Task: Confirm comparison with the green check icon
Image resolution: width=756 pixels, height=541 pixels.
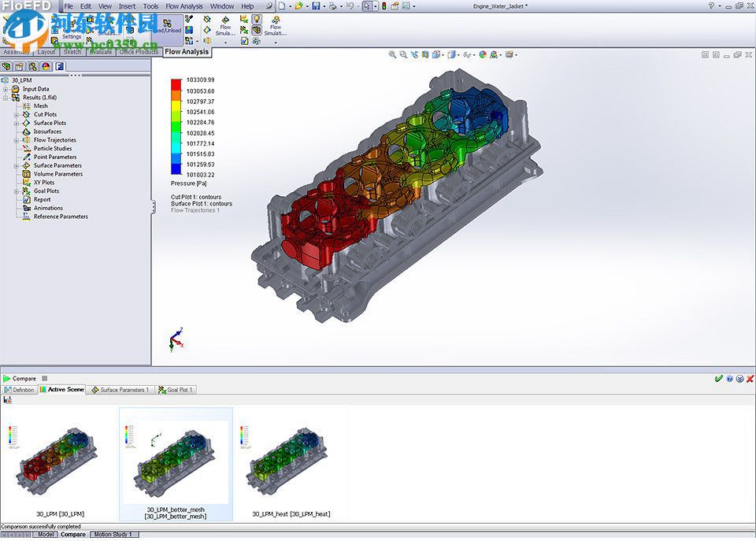Action: pyautogui.click(x=717, y=378)
